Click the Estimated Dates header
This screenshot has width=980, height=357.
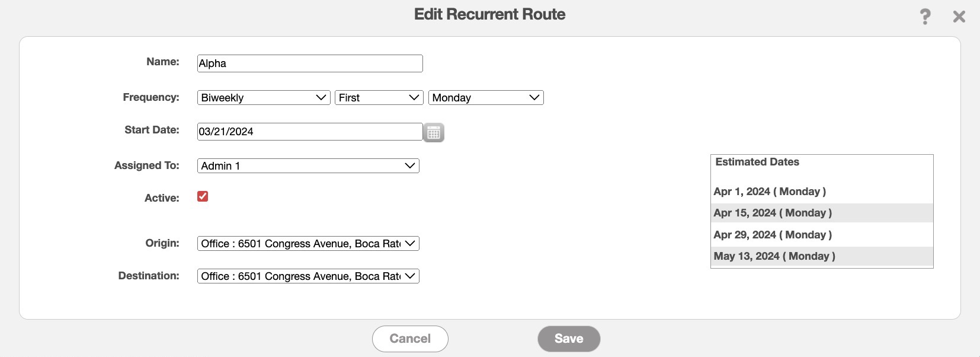tap(757, 162)
